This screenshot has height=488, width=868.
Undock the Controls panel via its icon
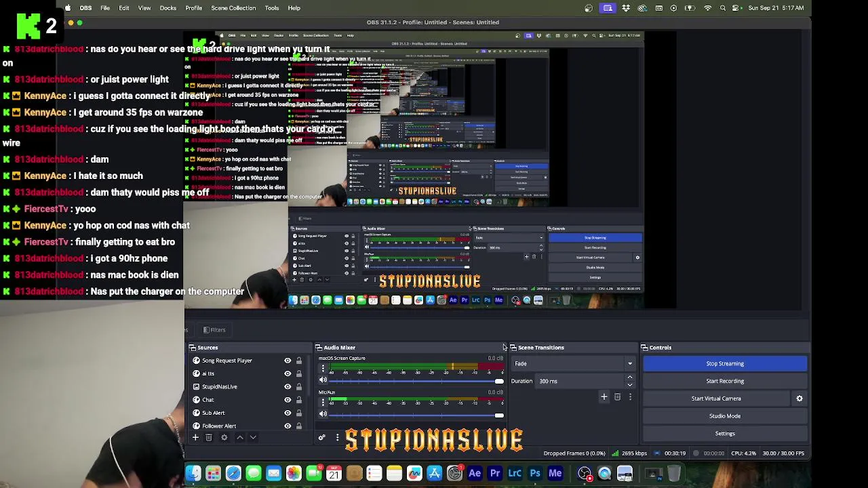point(644,348)
